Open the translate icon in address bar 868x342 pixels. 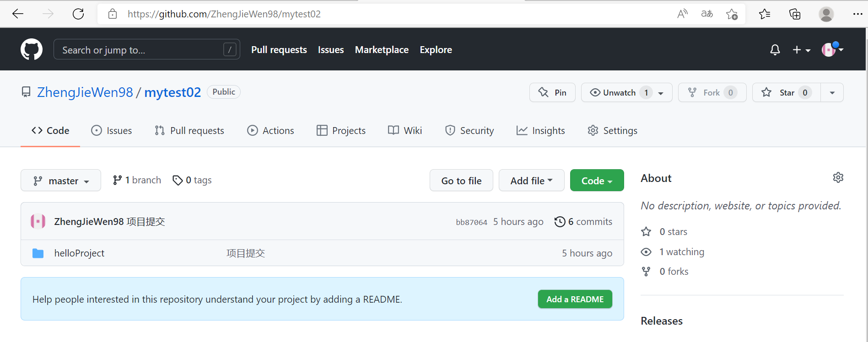click(707, 14)
